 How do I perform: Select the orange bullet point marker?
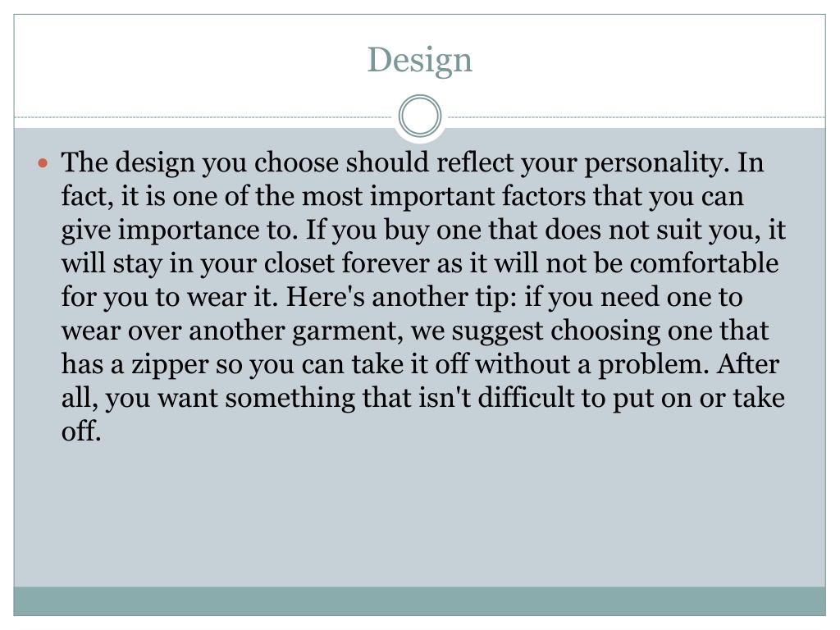45,163
